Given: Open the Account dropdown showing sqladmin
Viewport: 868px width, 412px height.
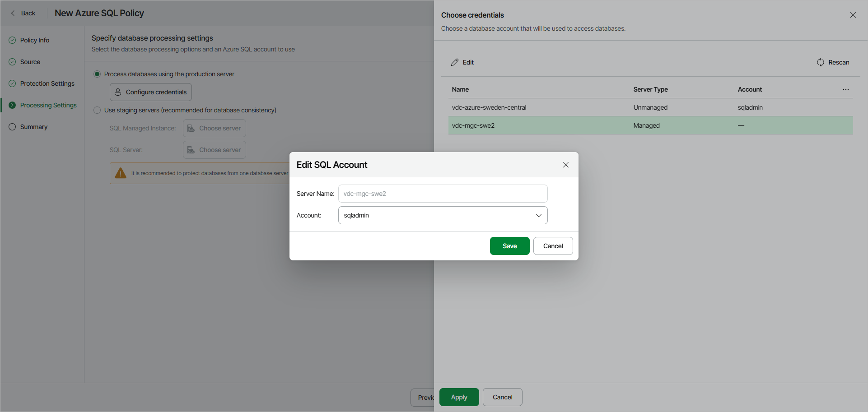Looking at the screenshot, I should [538, 215].
